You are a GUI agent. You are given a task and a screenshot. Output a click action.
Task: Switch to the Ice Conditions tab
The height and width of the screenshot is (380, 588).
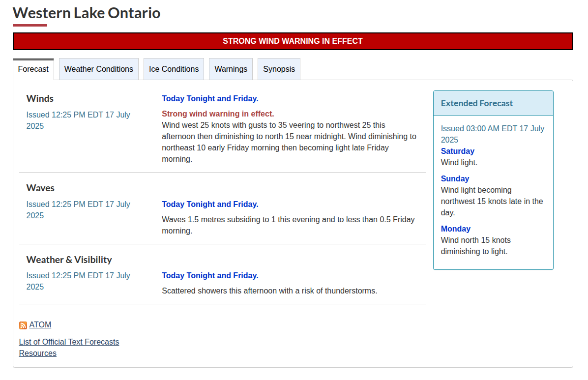click(174, 69)
